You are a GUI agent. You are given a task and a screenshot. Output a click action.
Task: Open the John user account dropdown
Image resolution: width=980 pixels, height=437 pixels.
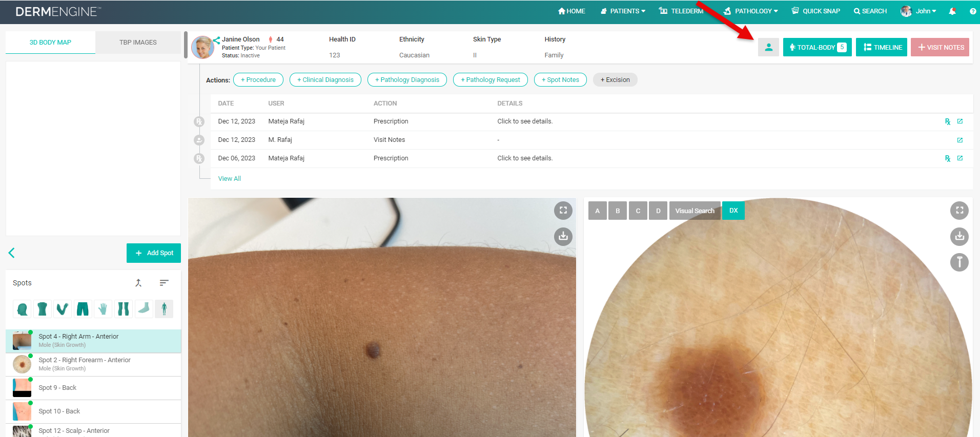point(918,11)
